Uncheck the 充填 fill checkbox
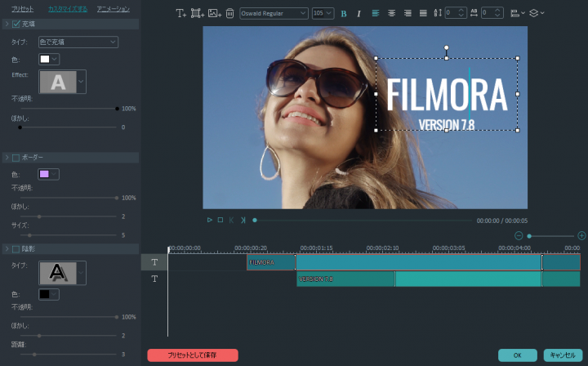Viewport: 588px width, 366px height. pos(15,25)
